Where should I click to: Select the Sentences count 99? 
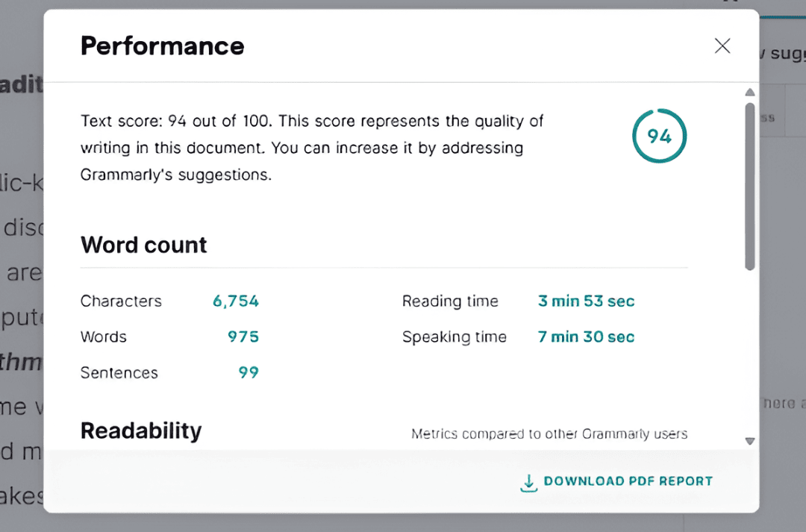tap(249, 372)
